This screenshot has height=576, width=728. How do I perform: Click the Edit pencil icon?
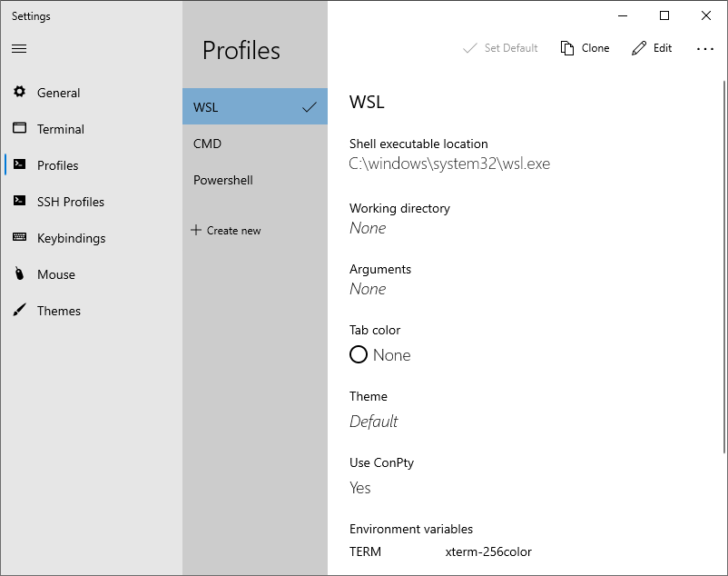tap(639, 48)
